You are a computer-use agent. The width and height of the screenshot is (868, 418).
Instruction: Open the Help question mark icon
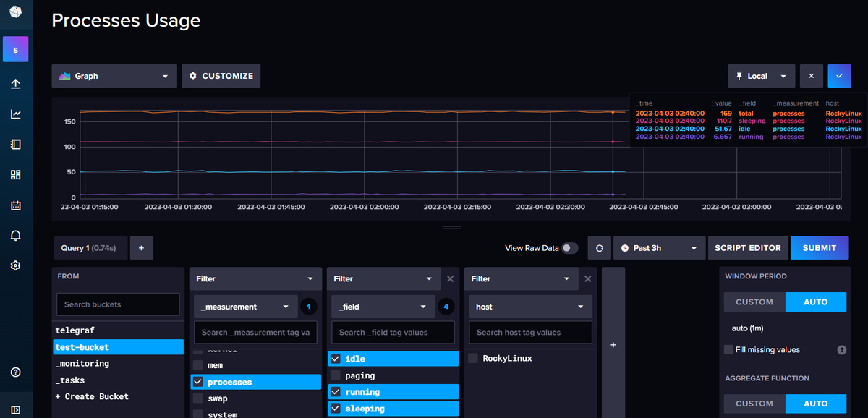[x=15, y=372]
